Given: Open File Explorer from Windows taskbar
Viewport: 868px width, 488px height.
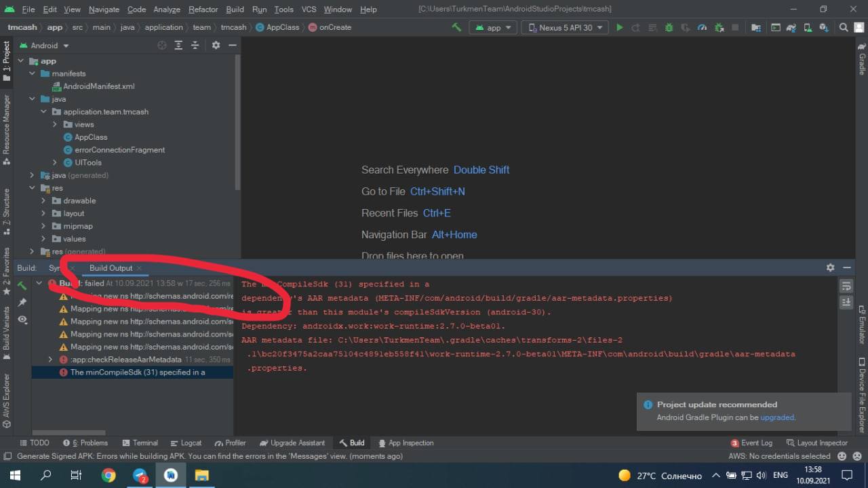Looking at the screenshot, I should [201, 475].
